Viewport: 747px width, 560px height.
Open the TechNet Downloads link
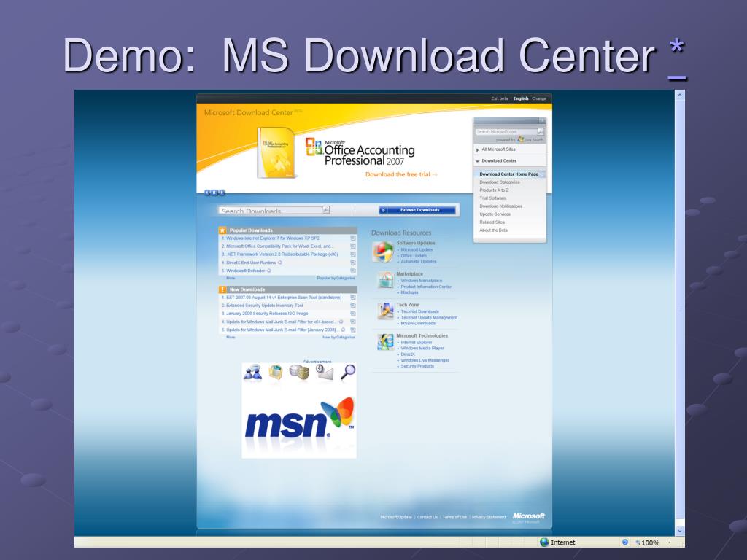click(x=420, y=311)
